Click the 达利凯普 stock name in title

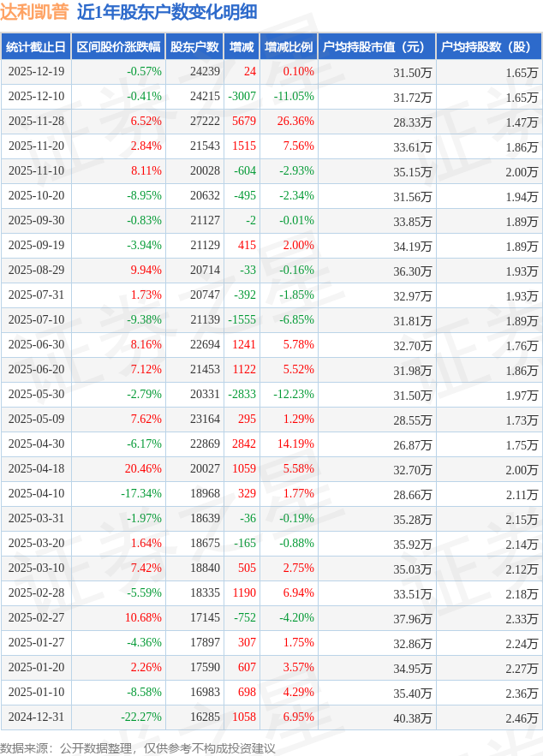[34, 12]
